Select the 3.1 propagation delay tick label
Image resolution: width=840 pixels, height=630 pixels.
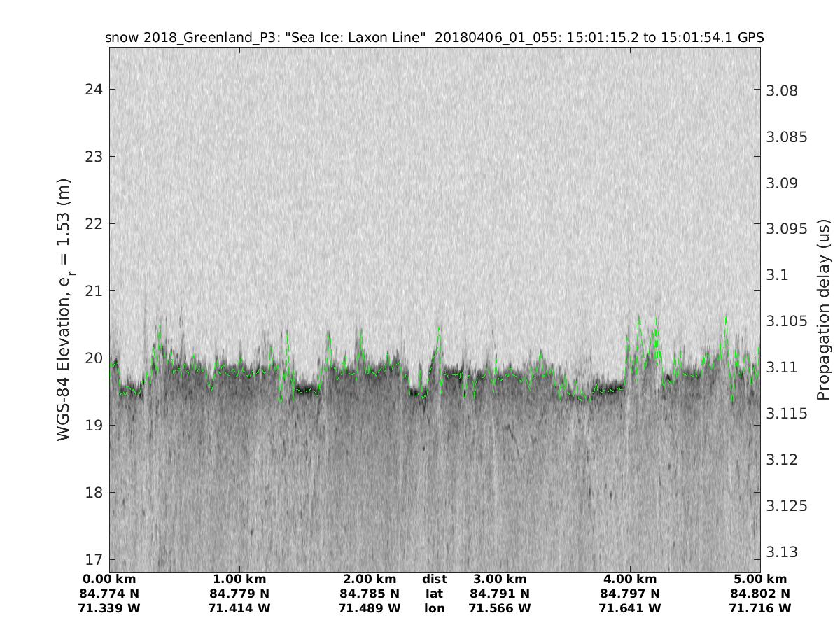(x=778, y=275)
